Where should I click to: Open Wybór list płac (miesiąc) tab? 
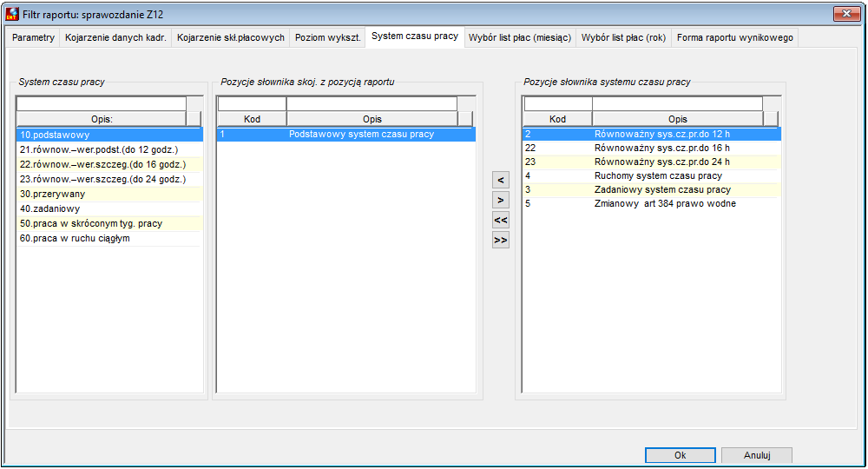[x=520, y=37]
